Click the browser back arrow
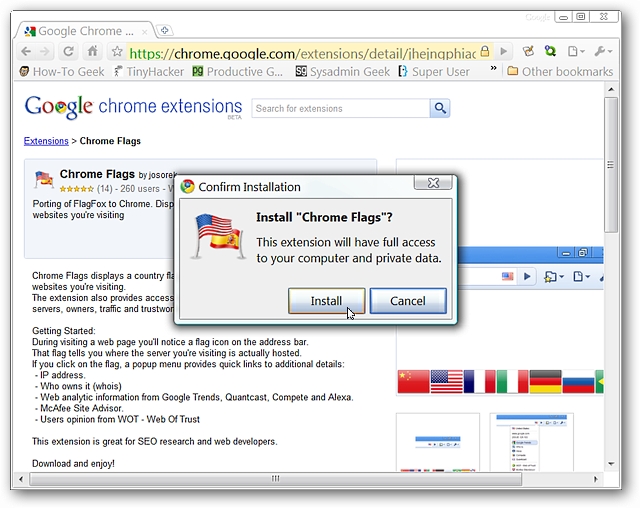Viewport: 640px width, 508px height. (26, 51)
